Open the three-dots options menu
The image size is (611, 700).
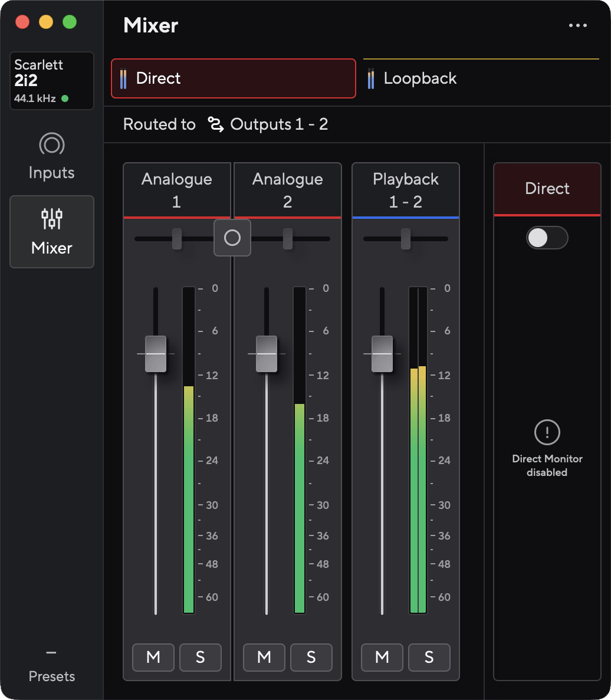click(x=577, y=25)
